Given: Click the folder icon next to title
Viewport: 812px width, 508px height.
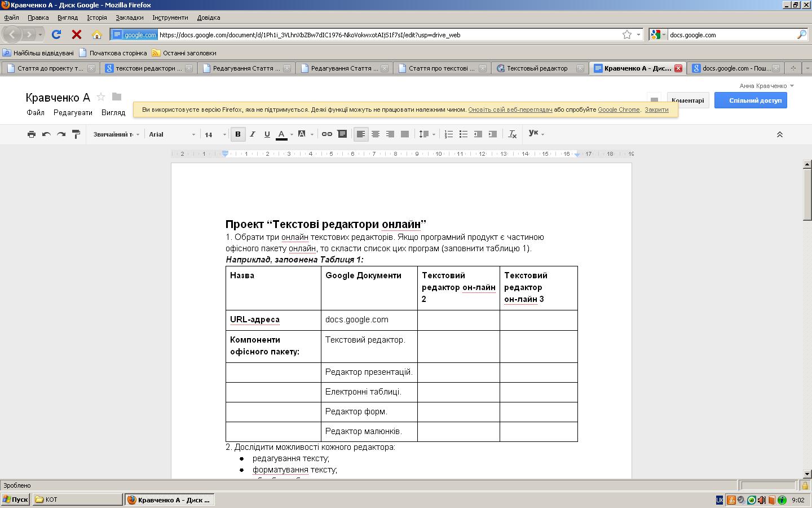Looking at the screenshot, I should (x=117, y=97).
